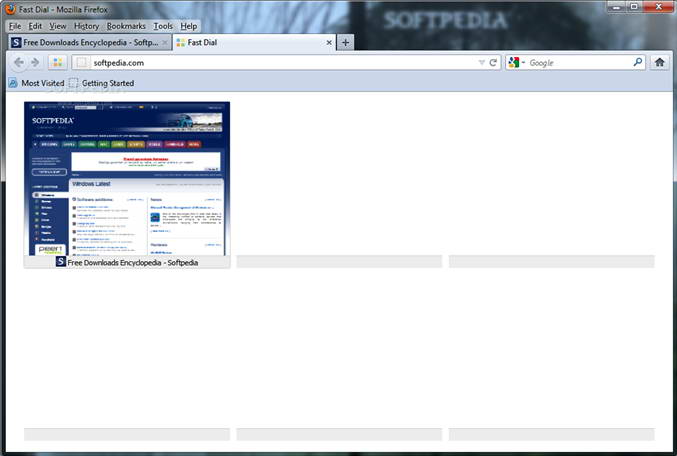Click Softpedia favicon on first tab
Image resolution: width=677 pixels, height=456 pixels.
[x=16, y=42]
